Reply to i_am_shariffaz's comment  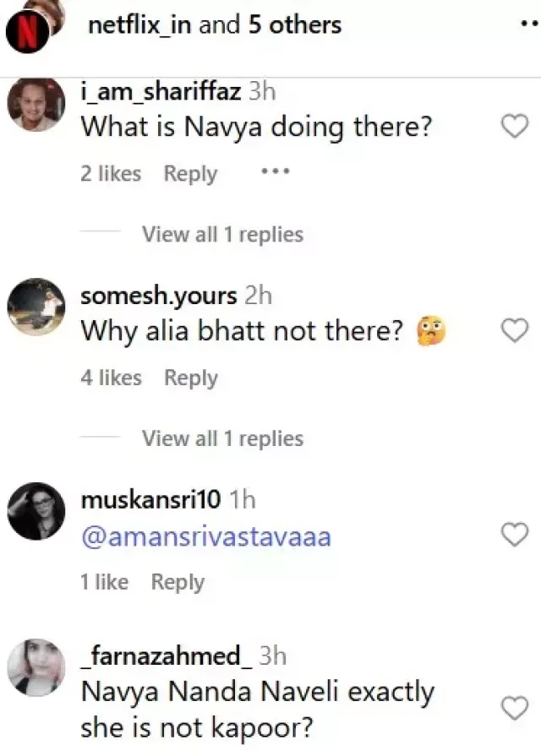(x=190, y=174)
